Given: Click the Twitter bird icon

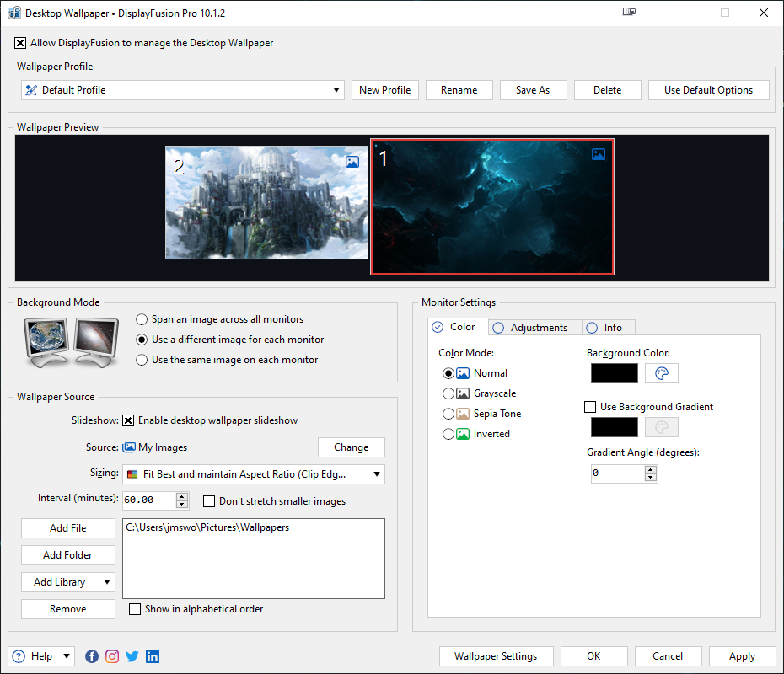Looking at the screenshot, I should point(132,656).
